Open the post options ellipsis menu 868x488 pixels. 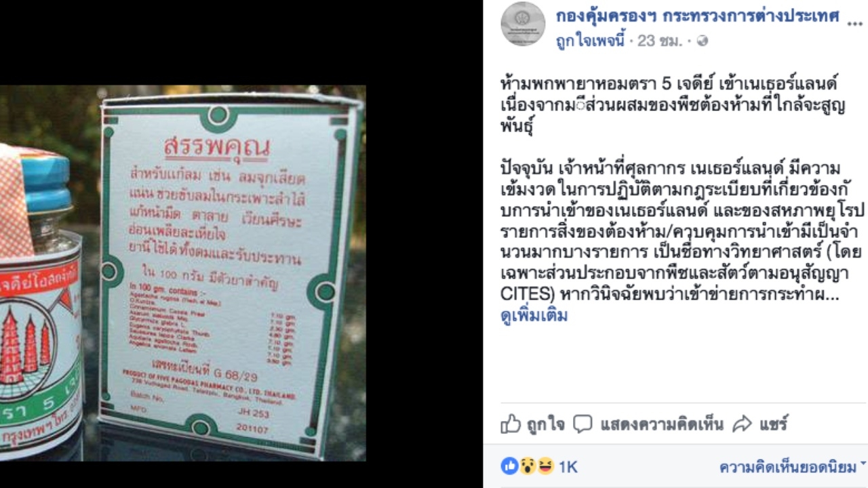(855, 21)
